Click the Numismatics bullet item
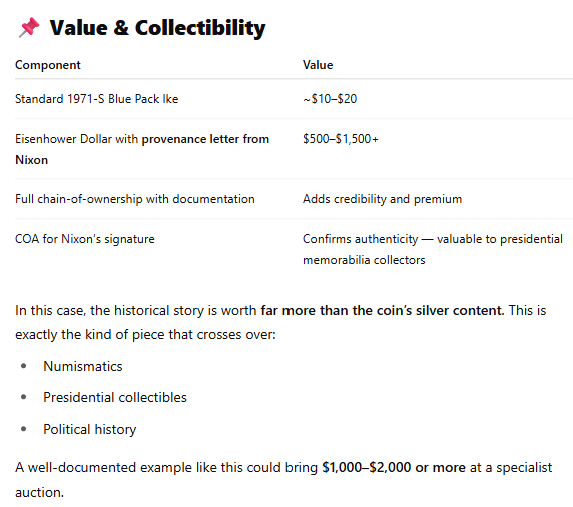 (x=83, y=367)
